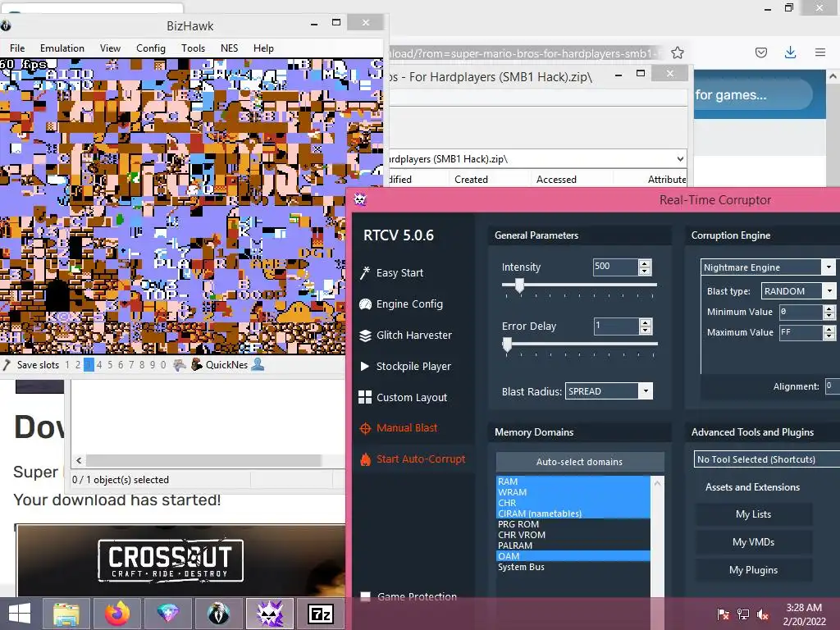
Task: Open the Blast Radius SPREAD dropdown
Action: 646,391
